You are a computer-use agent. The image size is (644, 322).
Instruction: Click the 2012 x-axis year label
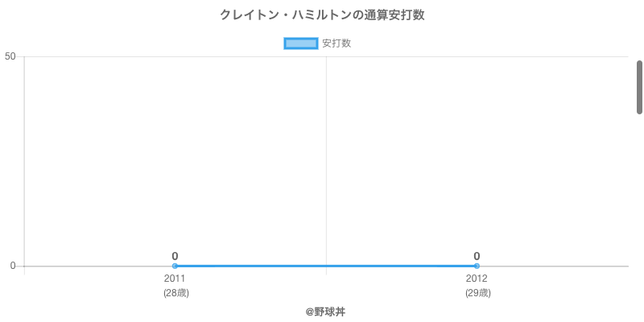click(x=477, y=279)
